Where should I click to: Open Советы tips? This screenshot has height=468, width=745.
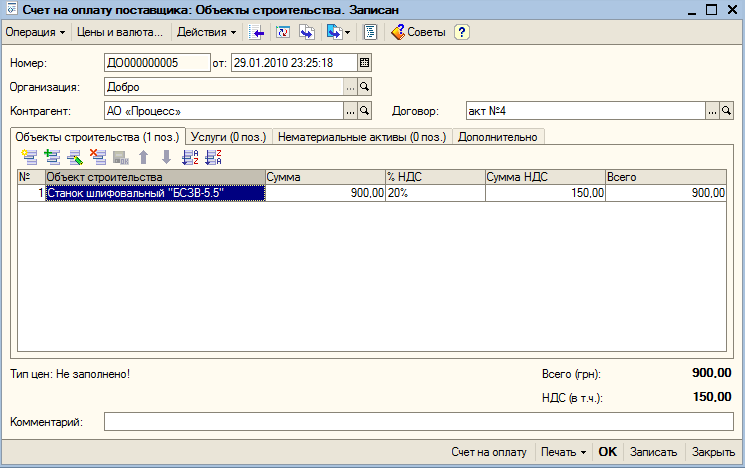pyautogui.click(x=419, y=32)
